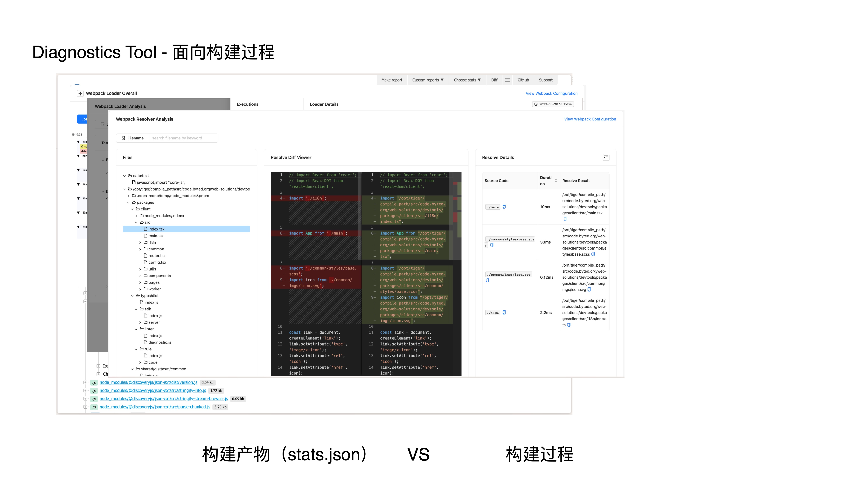Viewport: 868px width, 488px height.
Task: Expand the i18n folder
Action: (x=140, y=243)
